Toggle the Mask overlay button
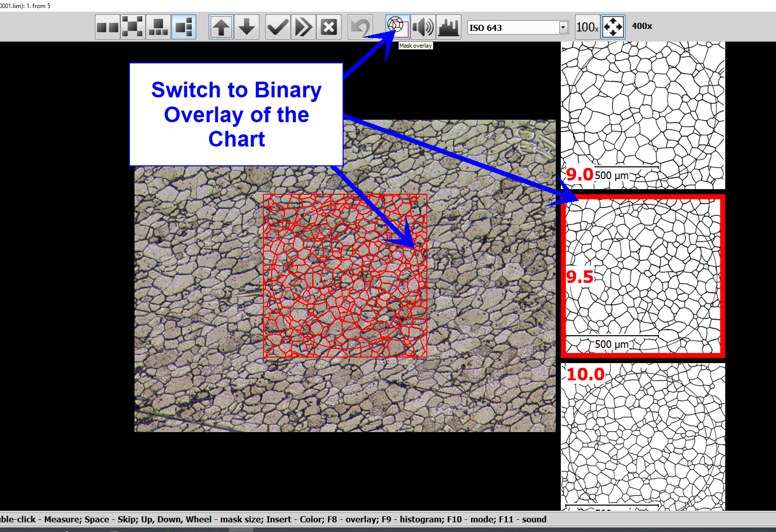Viewport: 776px width, 532px height. pos(397,26)
